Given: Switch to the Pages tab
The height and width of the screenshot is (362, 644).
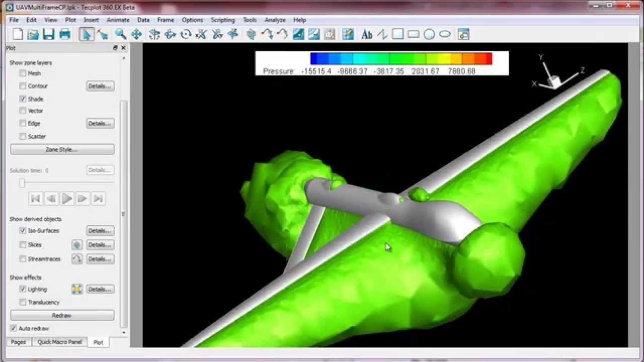Looking at the screenshot, I should click(x=19, y=342).
